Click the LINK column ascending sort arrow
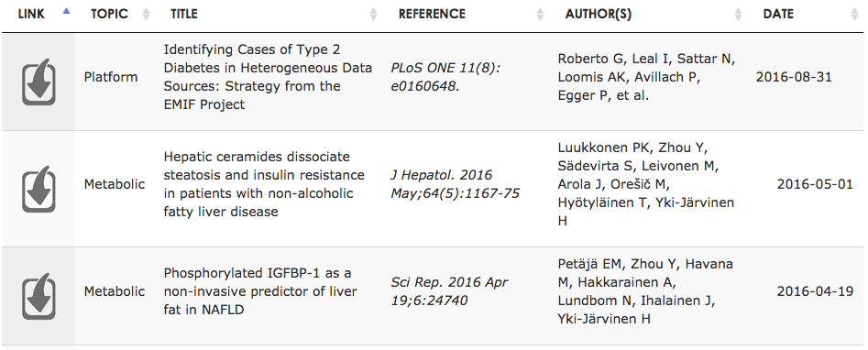Image resolution: width=868 pixels, height=350 pixels. pos(66,10)
